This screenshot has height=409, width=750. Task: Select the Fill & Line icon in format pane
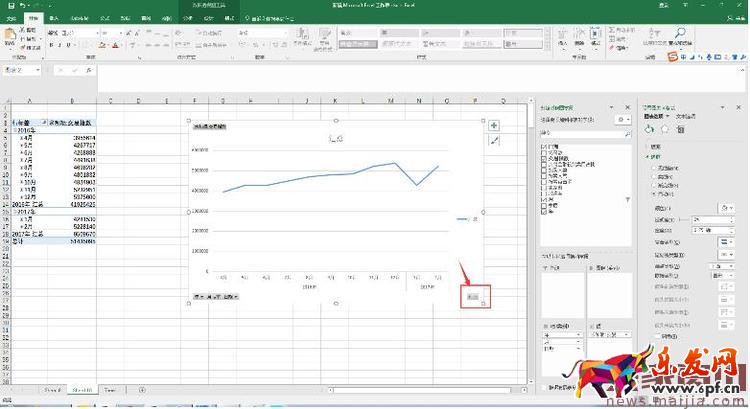tap(651, 129)
